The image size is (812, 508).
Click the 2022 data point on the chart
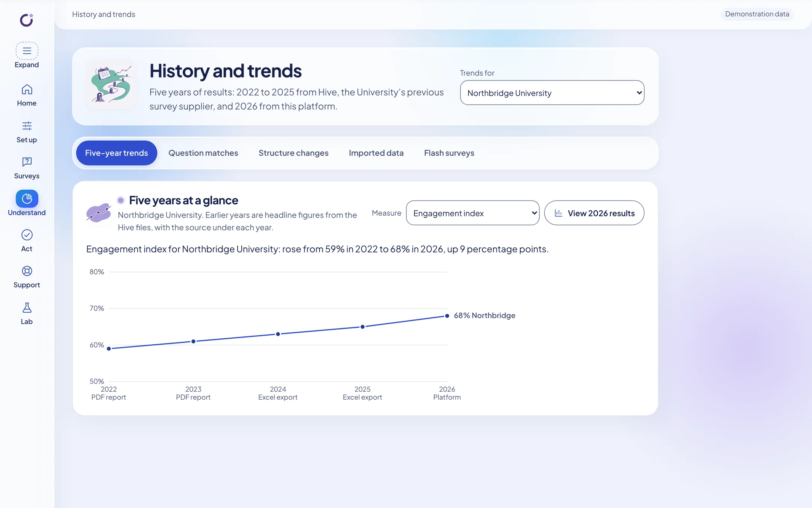point(109,349)
